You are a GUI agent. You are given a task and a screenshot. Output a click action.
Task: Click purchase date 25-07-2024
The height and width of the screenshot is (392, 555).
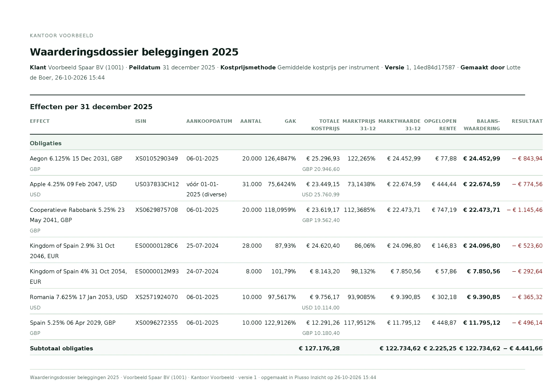coord(202,246)
